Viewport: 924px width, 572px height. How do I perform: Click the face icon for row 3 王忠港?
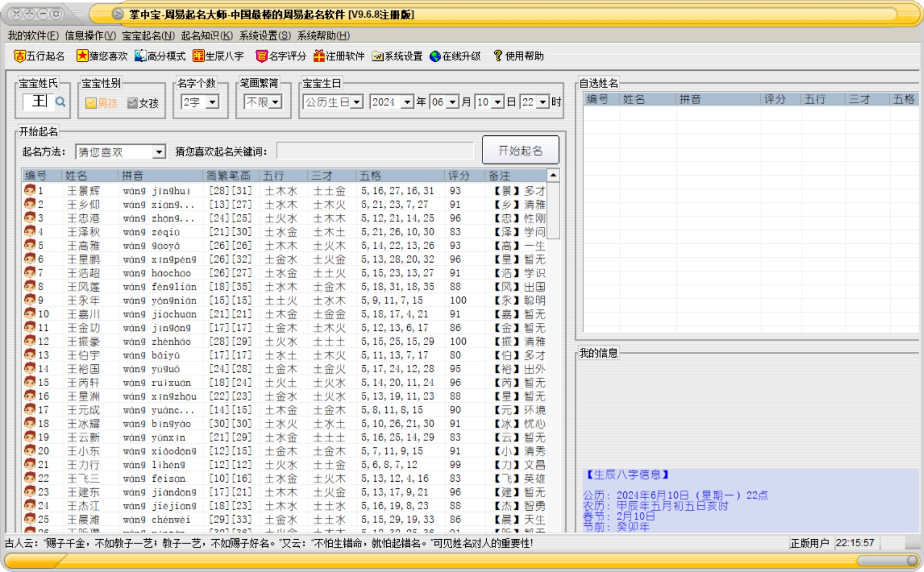coord(30,218)
